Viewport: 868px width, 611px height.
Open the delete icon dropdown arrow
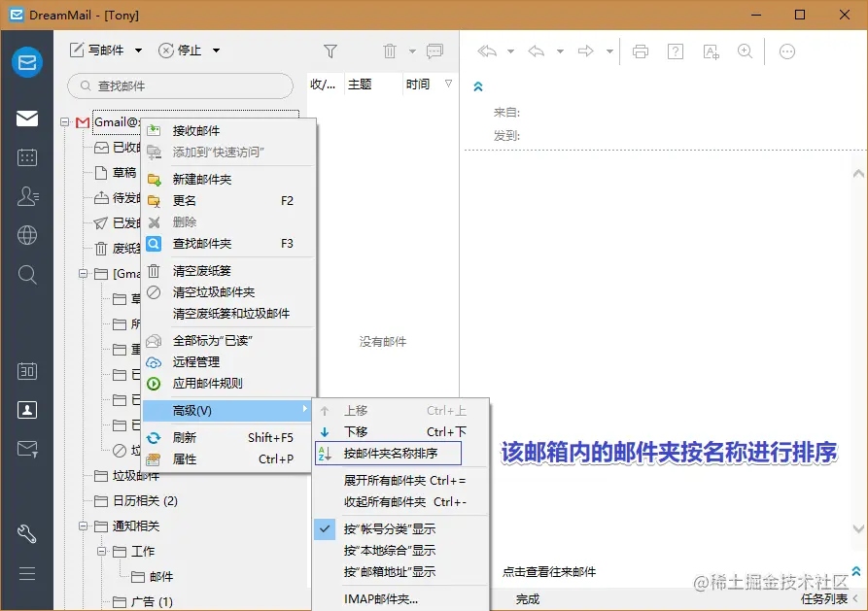tap(412, 51)
